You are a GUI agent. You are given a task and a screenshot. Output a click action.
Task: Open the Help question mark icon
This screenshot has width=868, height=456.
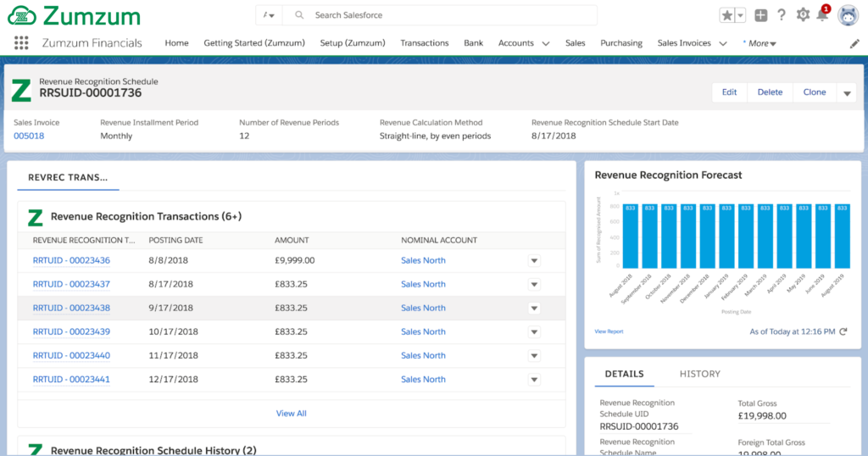[781, 15]
